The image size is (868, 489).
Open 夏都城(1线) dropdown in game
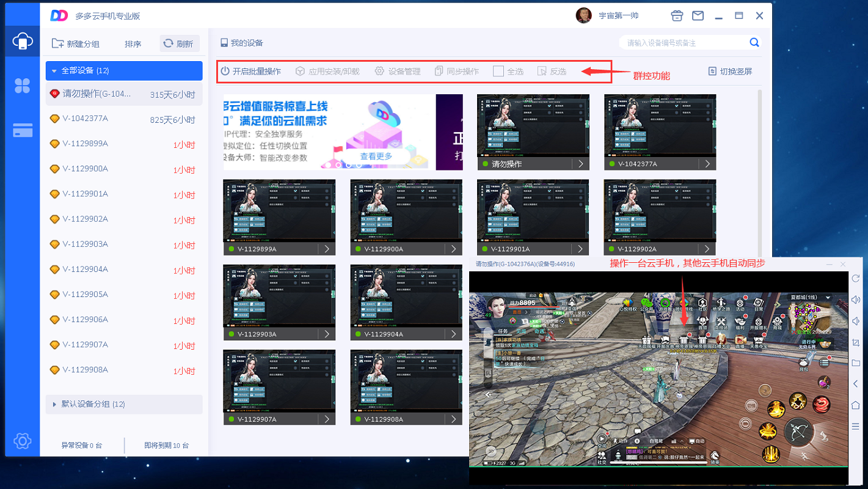click(811, 297)
